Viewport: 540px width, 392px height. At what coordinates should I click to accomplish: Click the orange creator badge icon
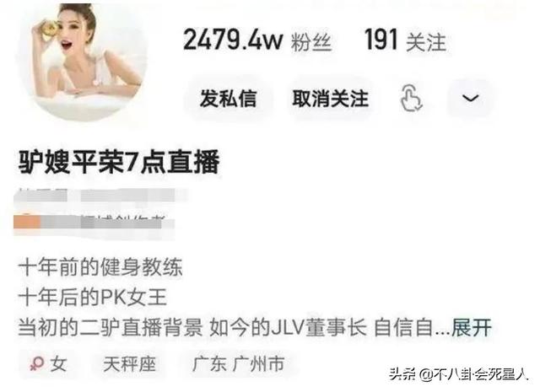pyautogui.click(x=27, y=221)
